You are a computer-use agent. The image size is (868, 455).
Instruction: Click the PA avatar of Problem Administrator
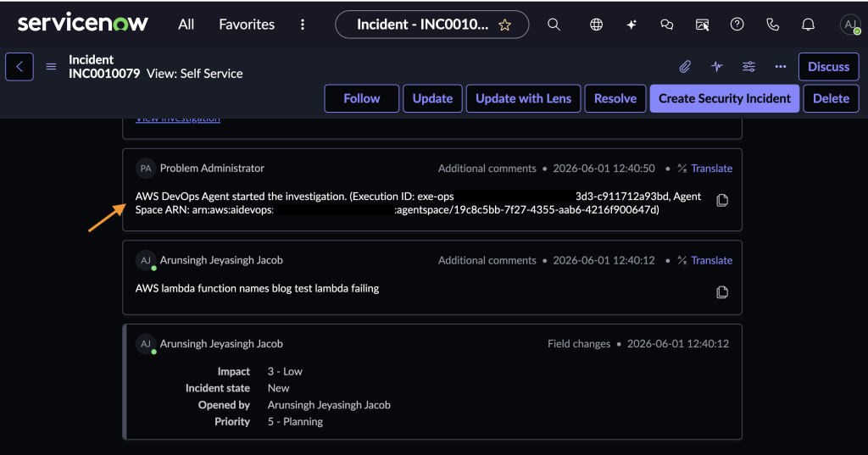pyautogui.click(x=146, y=169)
